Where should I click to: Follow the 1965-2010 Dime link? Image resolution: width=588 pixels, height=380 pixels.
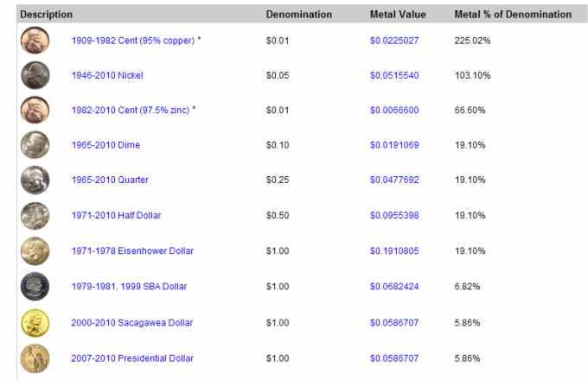point(105,145)
